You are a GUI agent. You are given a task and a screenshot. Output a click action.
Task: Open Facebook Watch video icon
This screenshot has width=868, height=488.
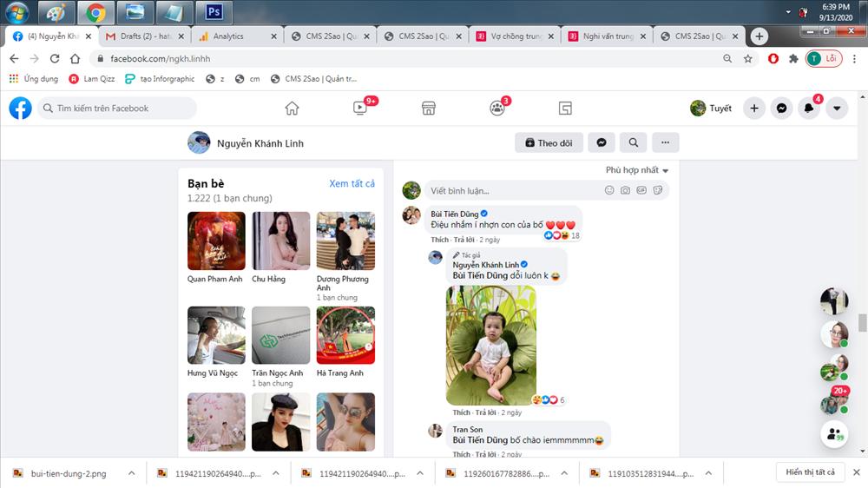point(360,109)
